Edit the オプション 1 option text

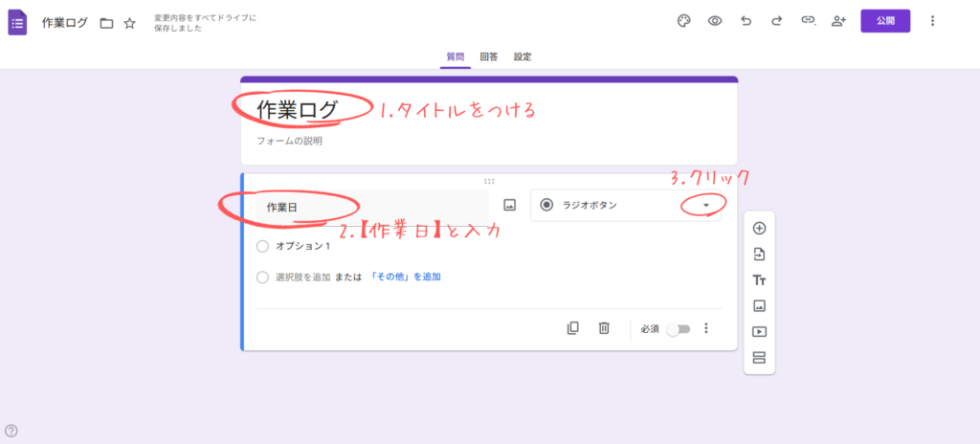(x=303, y=246)
